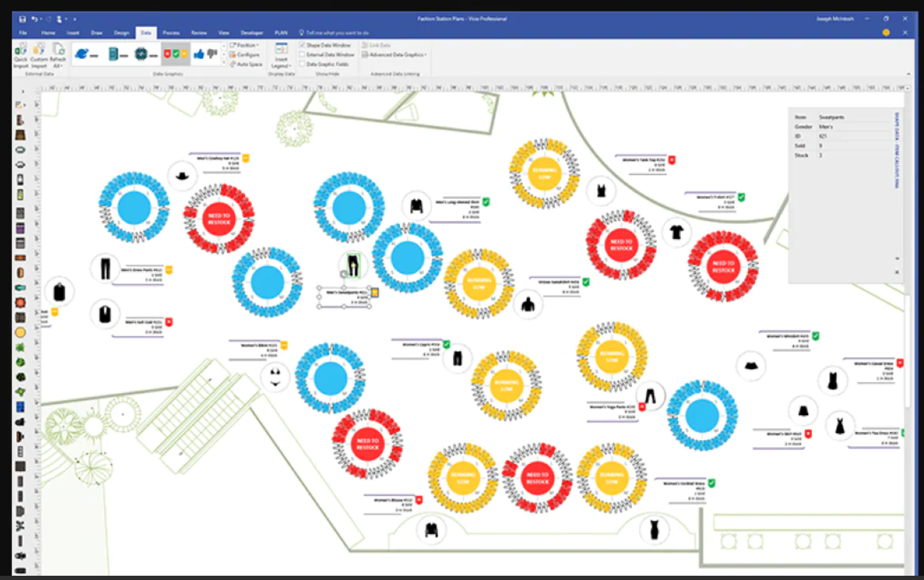Click the yoga pants item icon

(x=650, y=396)
